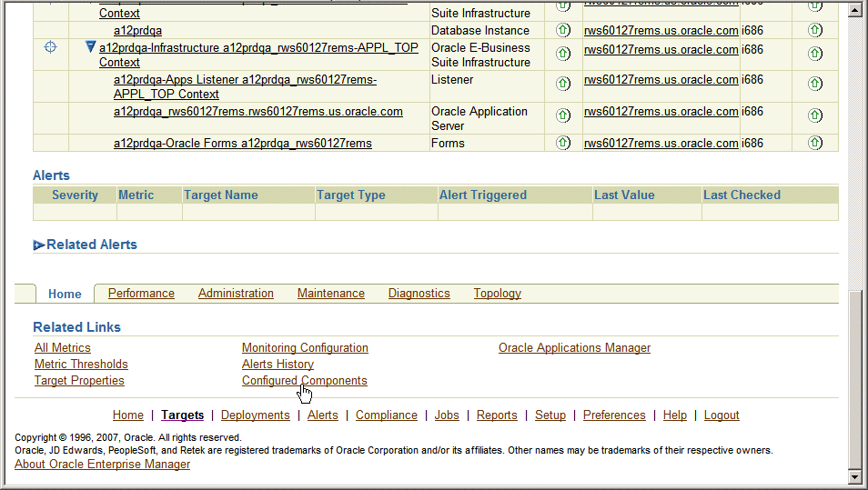Open the Alerts History link
Viewport: 868px width, 490px height.
(x=278, y=364)
